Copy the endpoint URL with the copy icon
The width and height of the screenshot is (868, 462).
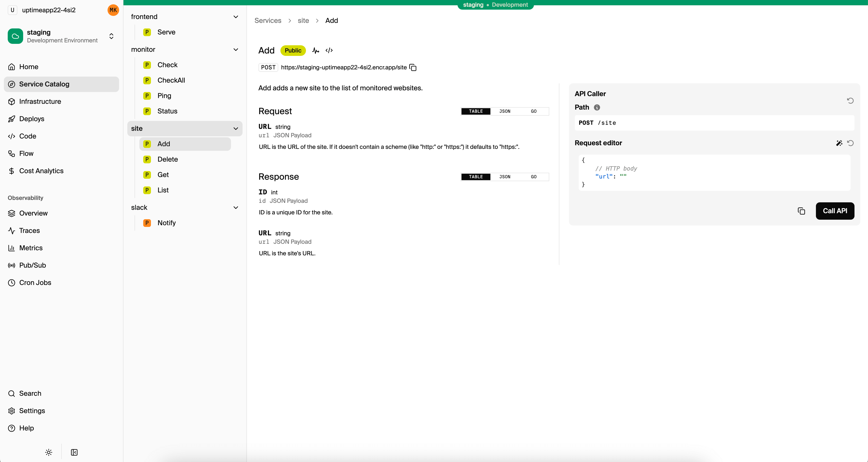point(413,67)
